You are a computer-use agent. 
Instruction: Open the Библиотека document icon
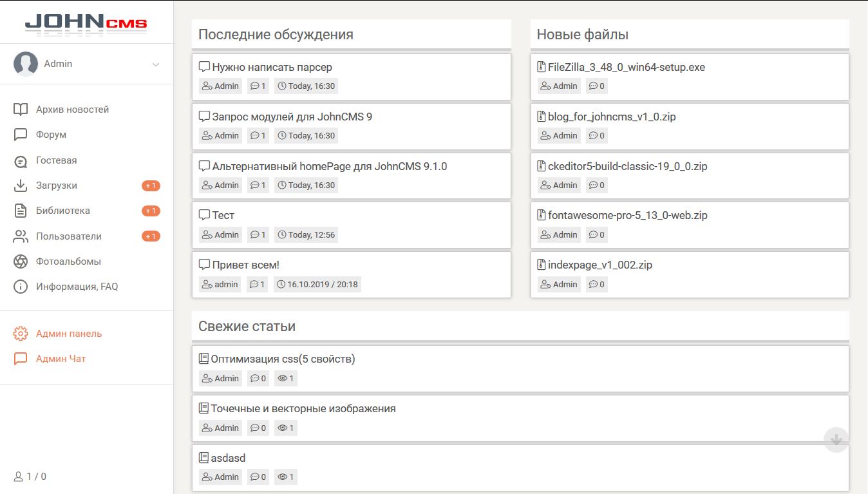pos(21,211)
